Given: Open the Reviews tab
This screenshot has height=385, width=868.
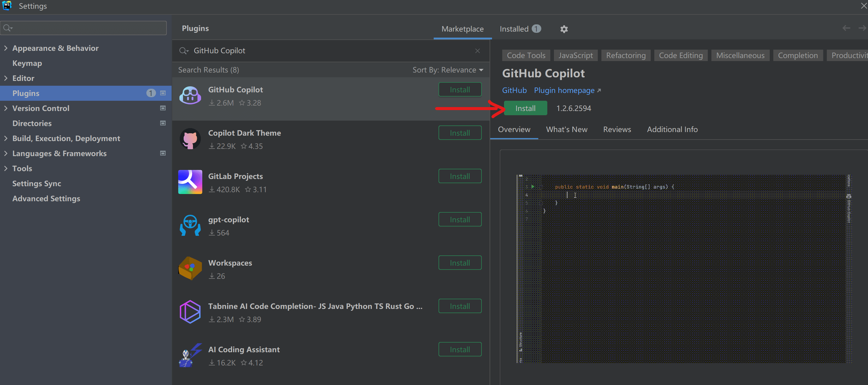Looking at the screenshot, I should tap(617, 129).
